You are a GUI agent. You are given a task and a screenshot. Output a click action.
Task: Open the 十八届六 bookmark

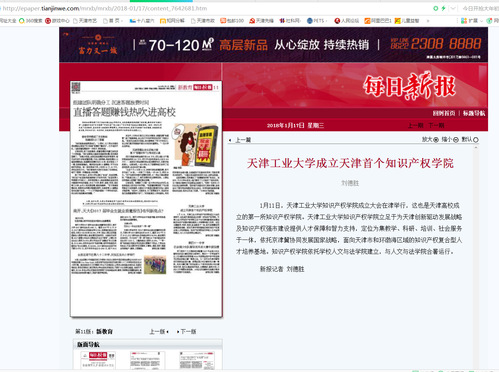click(x=142, y=21)
